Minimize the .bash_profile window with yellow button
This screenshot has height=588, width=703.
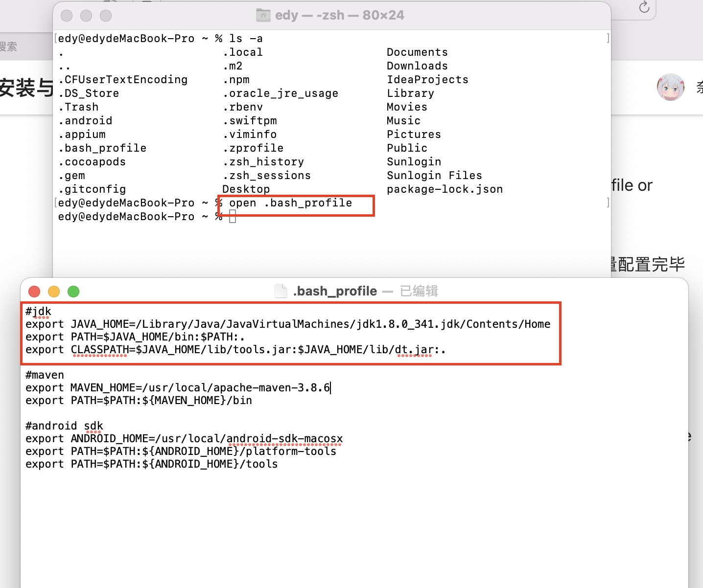pyautogui.click(x=54, y=292)
